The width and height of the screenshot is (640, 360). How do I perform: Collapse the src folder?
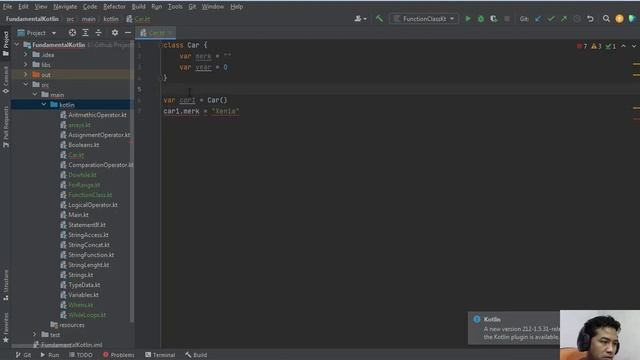[25, 84]
